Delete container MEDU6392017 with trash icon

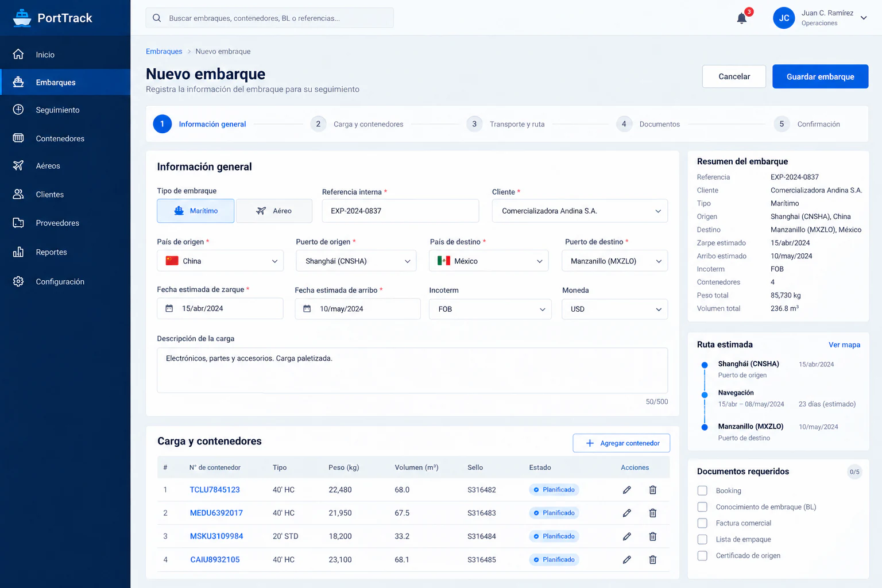653,513
